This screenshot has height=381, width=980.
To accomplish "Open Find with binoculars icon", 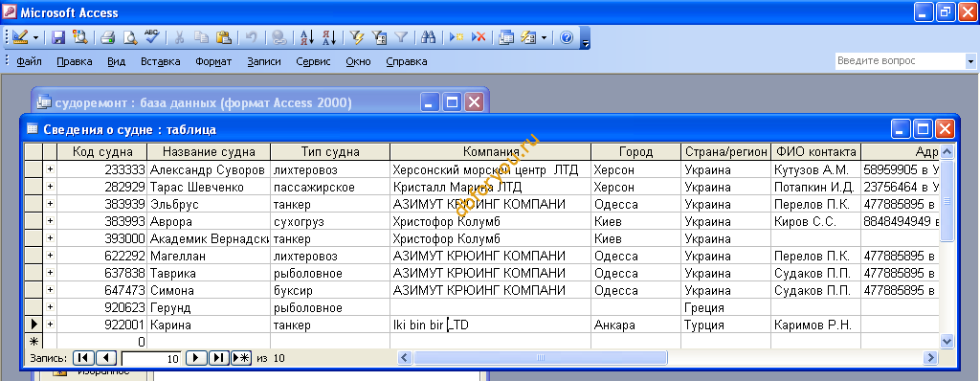I will click(x=428, y=37).
